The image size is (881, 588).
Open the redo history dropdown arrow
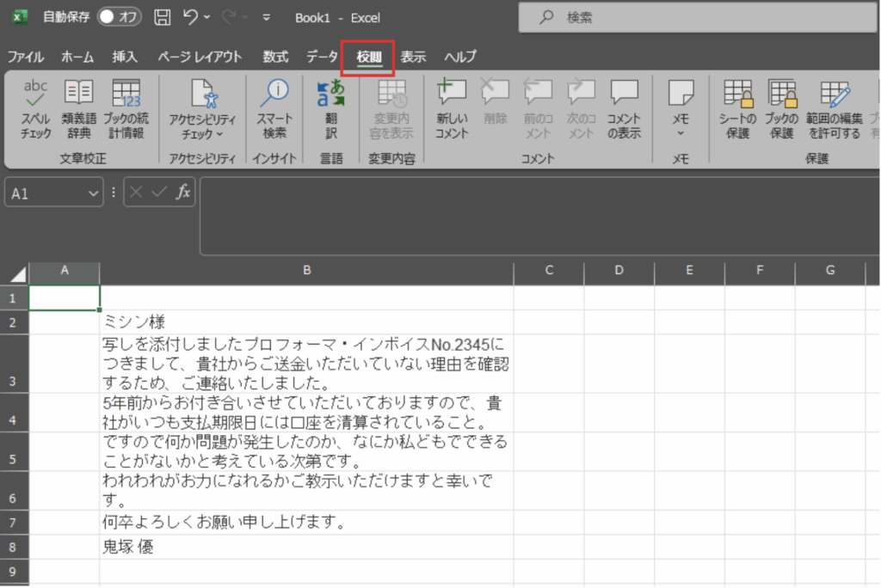(245, 17)
